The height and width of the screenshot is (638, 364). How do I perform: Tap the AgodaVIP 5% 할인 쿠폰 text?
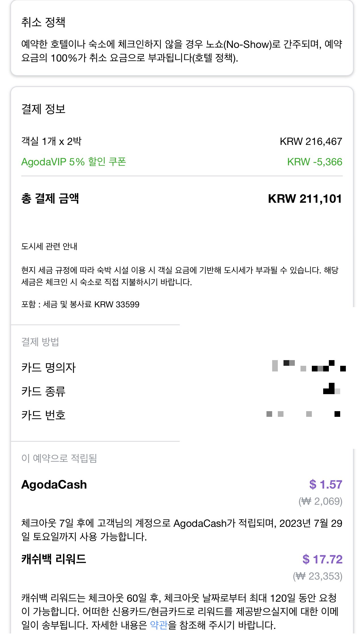(74, 162)
